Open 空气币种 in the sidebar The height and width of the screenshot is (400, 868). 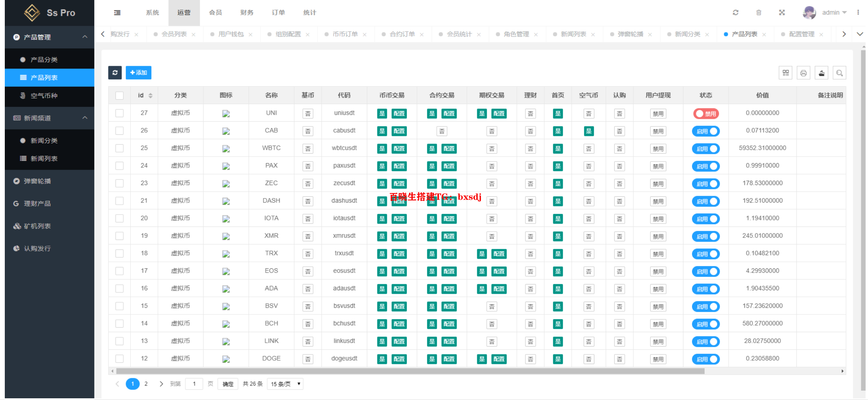tap(44, 96)
